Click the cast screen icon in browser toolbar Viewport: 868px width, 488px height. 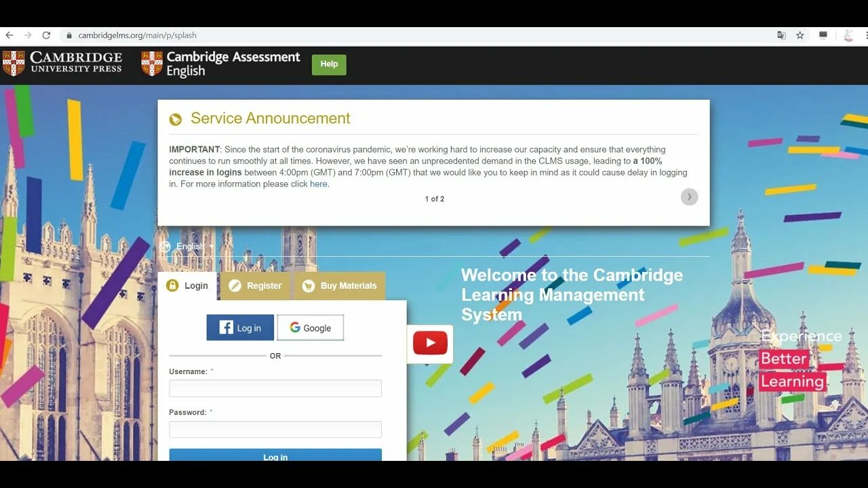click(x=823, y=35)
